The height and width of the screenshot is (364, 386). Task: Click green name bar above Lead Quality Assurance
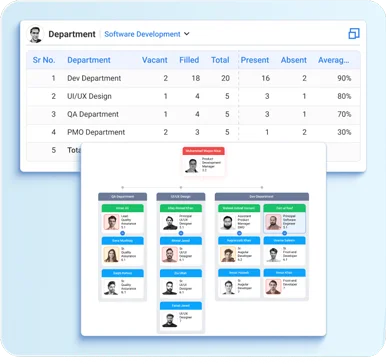[122, 208]
